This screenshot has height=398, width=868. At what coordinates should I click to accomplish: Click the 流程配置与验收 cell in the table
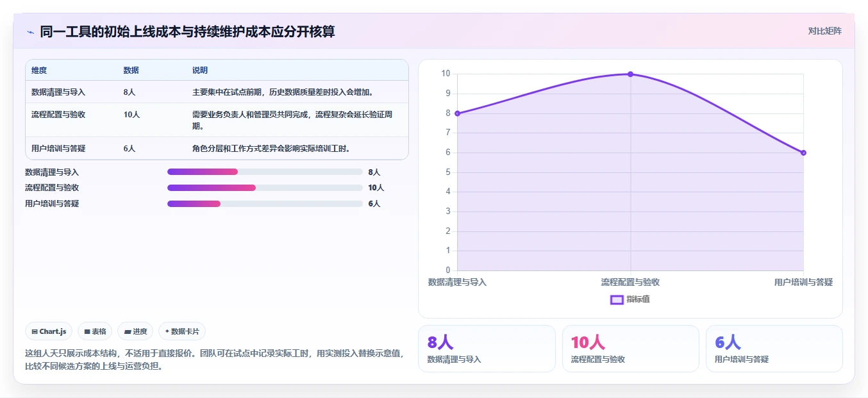click(58, 115)
